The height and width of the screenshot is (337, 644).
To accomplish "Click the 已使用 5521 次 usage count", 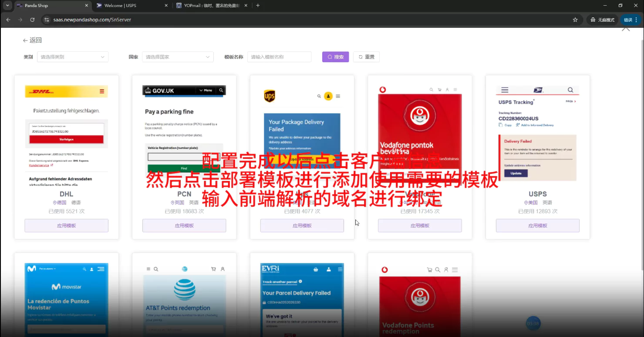I will tap(67, 211).
